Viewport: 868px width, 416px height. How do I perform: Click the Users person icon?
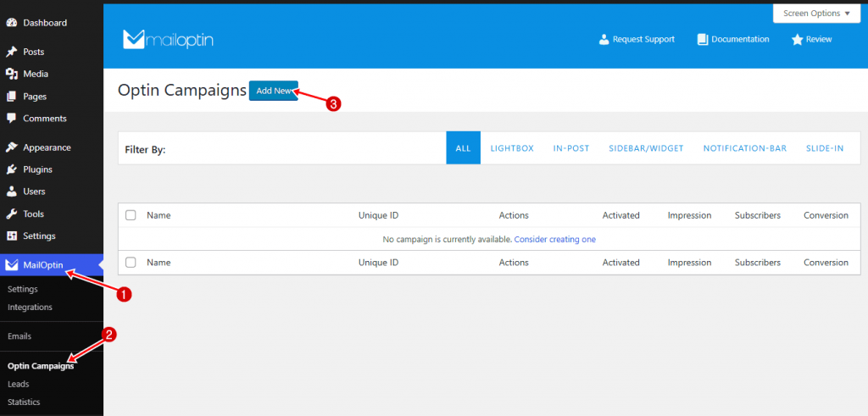pyautogui.click(x=11, y=191)
